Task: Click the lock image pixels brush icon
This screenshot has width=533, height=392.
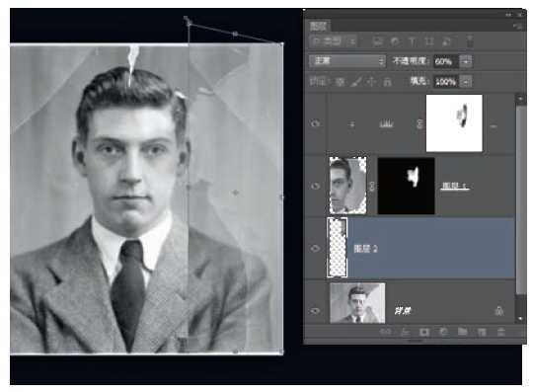Action: coord(355,82)
